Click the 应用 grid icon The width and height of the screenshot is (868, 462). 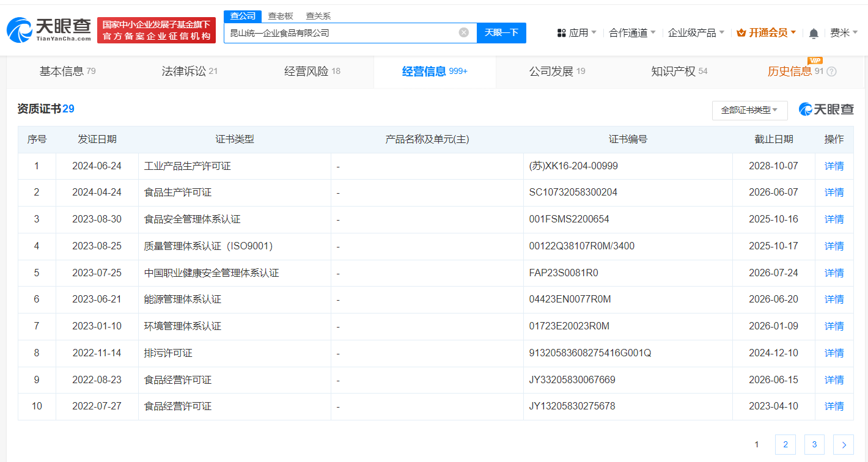point(561,33)
